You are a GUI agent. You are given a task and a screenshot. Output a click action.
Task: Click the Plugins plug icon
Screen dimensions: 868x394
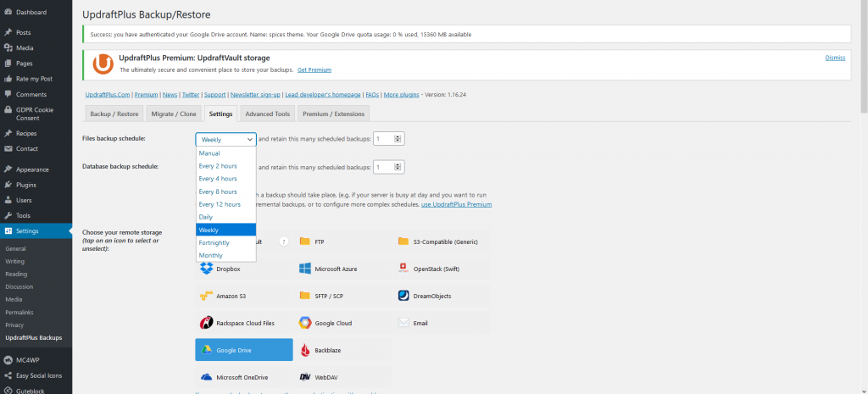pyautogui.click(x=8, y=185)
